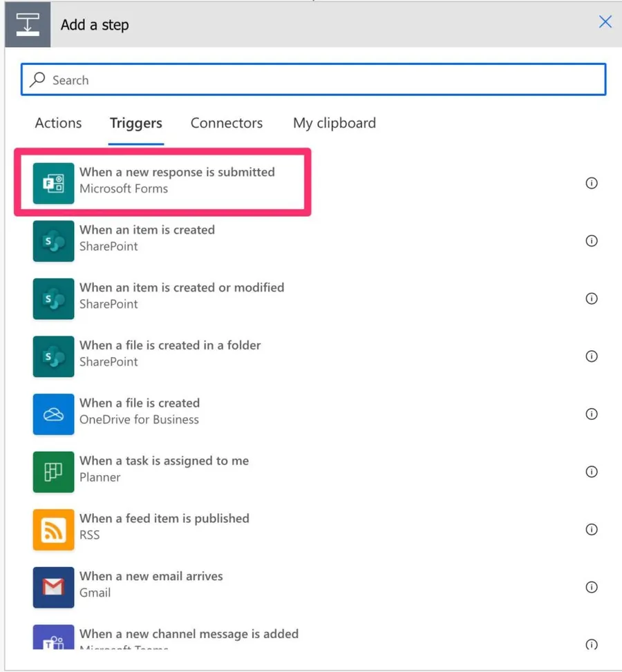The image size is (622, 672).
Task: Click SharePoint icon for item created
Action: pos(53,241)
